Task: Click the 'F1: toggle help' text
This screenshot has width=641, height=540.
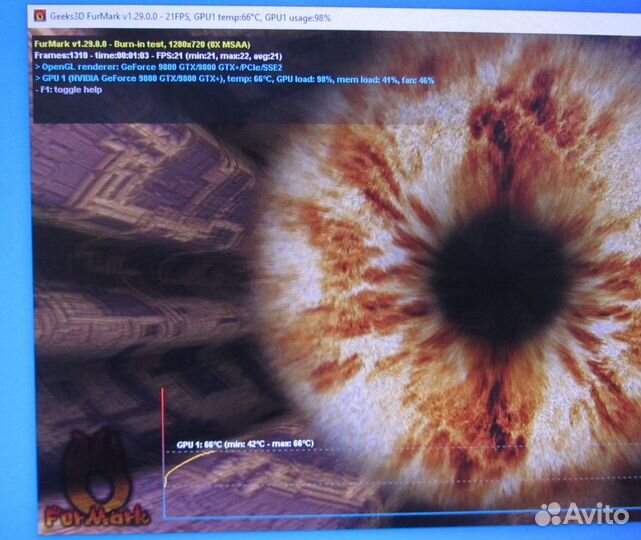Action: click(68, 90)
